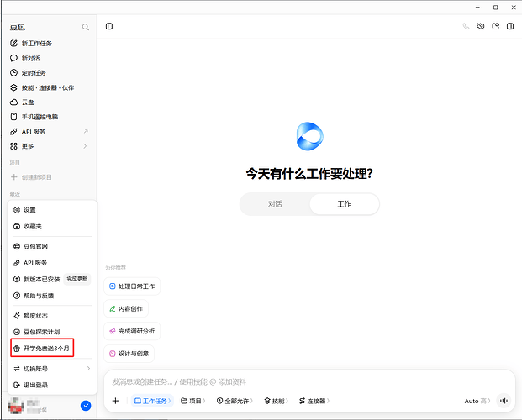Select the 开学免费送3个月 menu item
Image resolution: width=522 pixels, height=420 pixels.
pos(42,348)
